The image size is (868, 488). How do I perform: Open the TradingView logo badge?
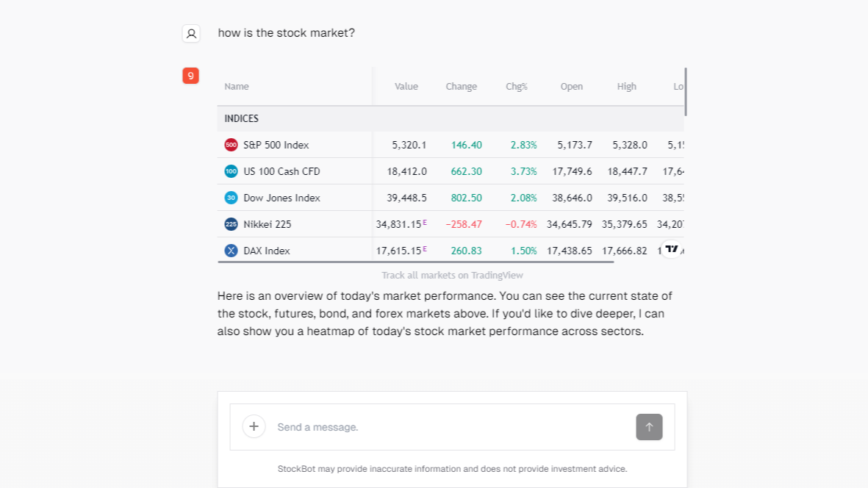[671, 249]
